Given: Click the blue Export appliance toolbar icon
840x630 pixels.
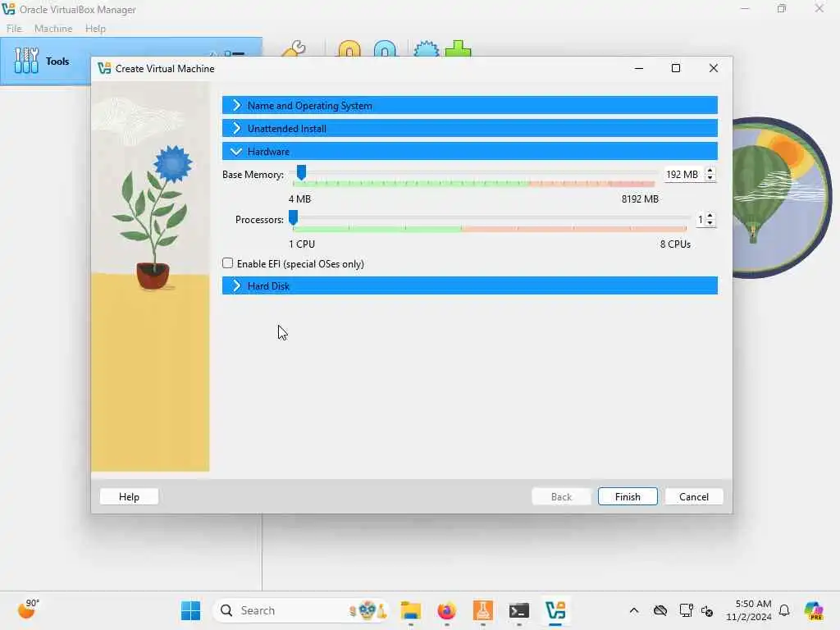Looking at the screenshot, I should click(x=386, y=49).
